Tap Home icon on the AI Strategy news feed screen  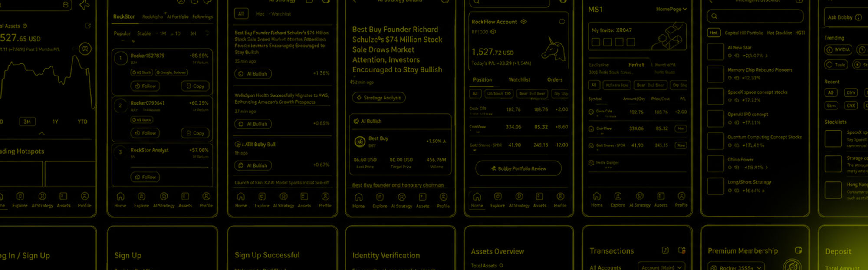[241, 197]
